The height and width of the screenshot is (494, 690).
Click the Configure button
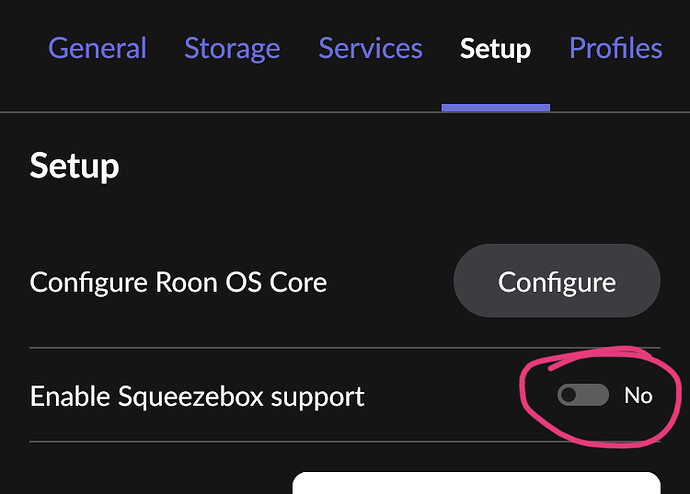(557, 281)
